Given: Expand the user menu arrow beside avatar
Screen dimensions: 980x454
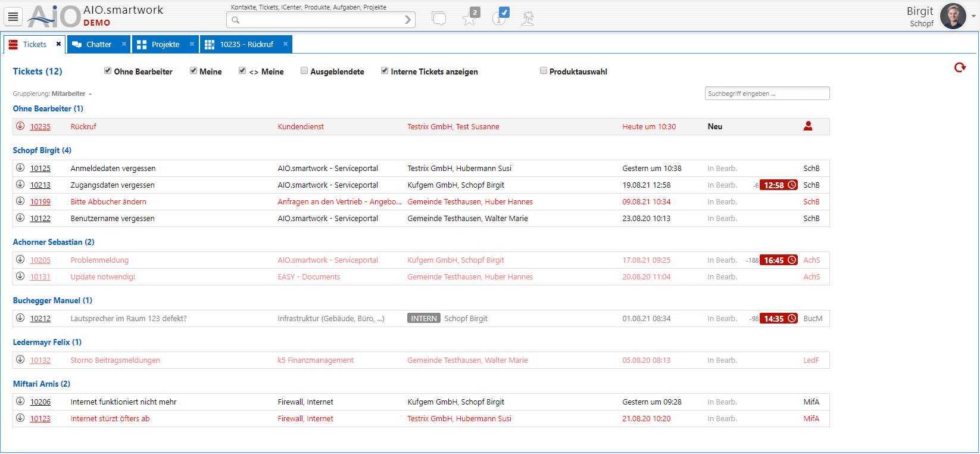Looking at the screenshot, I should (x=973, y=16).
